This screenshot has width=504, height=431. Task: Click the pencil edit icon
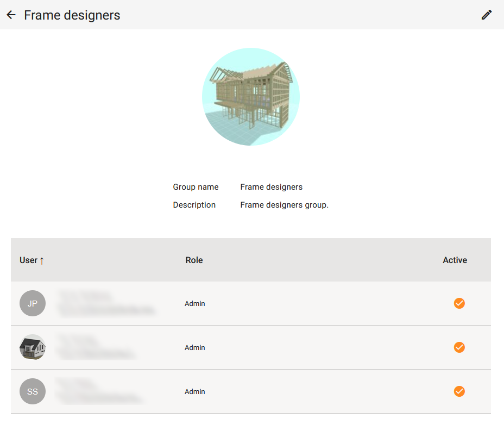(x=486, y=15)
